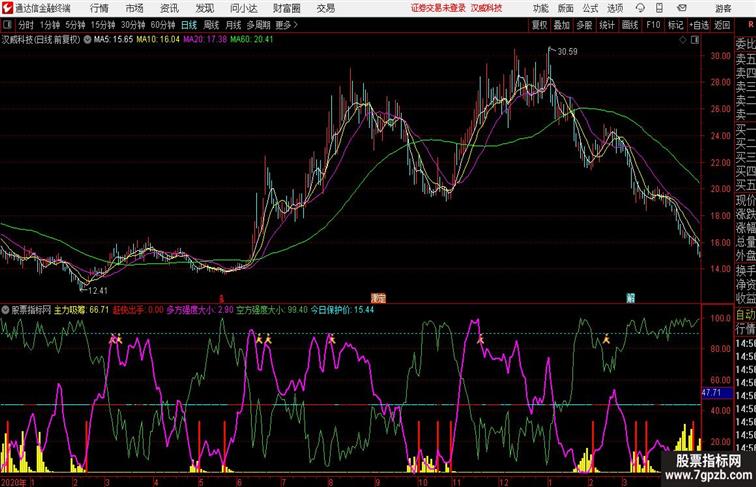Click the red 汉威科技 stock name in title bar

pyautogui.click(x=486, y=8)
